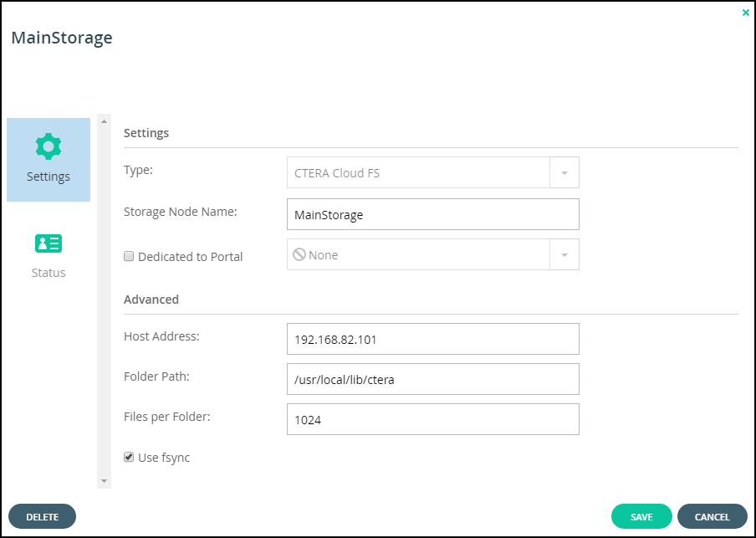Click the SAVE button
The image size is (756, 538).
(x=641, y=517)
